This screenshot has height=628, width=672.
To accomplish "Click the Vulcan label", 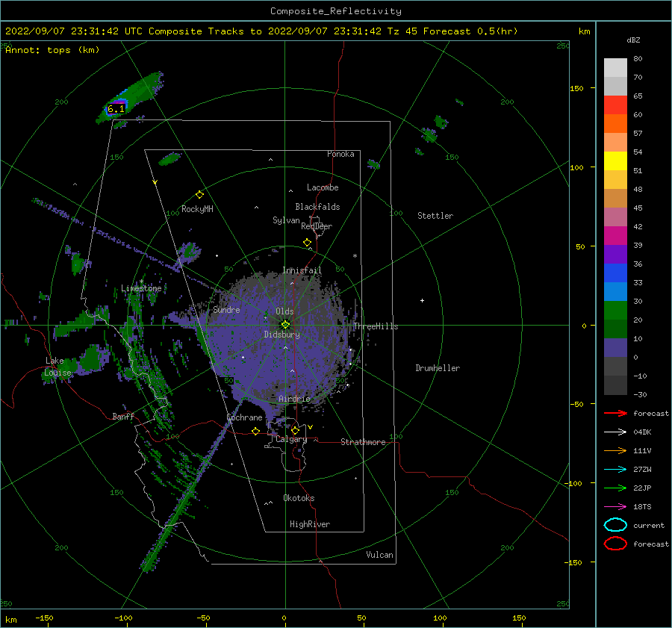I will (379, 555).
